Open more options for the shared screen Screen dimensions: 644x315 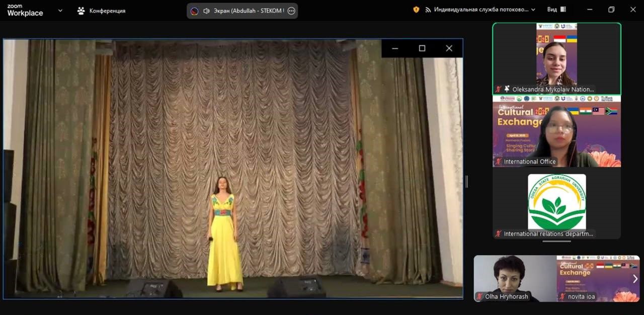[x=291, y=11]
